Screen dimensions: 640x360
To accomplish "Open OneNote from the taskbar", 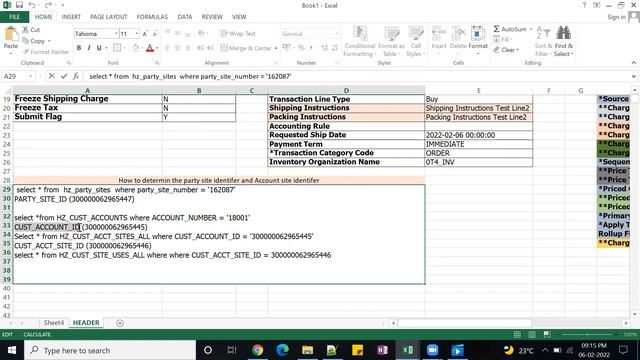I will coord(382,350).
